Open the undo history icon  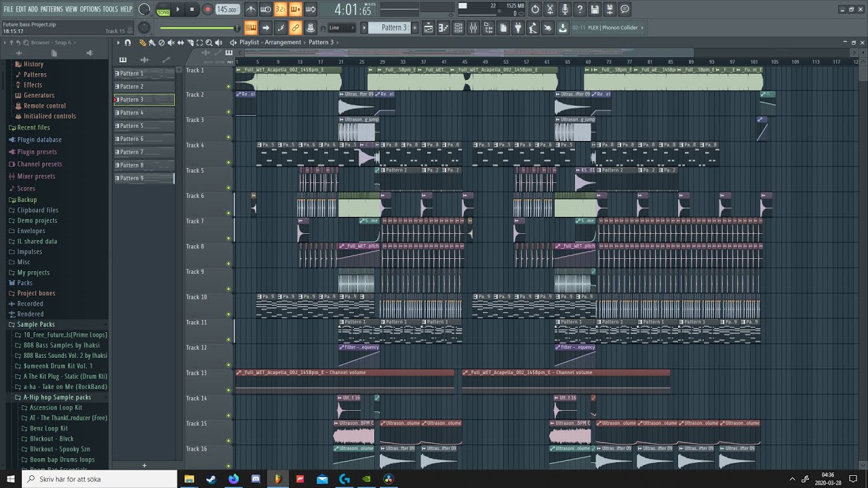pyautogui.click(x=535, y=9)
